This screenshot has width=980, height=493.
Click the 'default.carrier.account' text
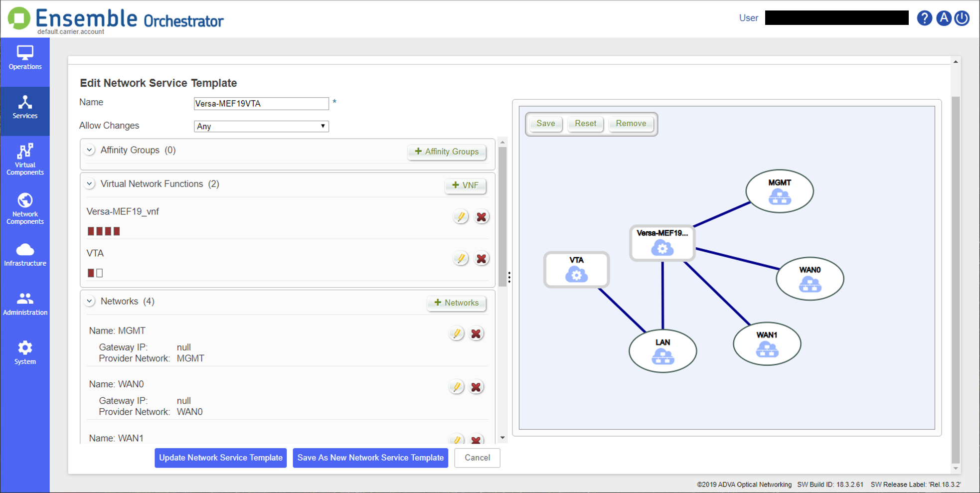tap(71, 32)
